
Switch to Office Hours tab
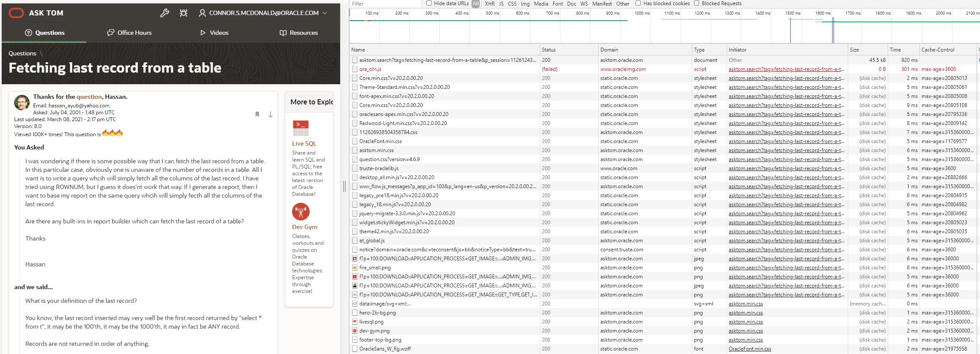tap(129, 33)
